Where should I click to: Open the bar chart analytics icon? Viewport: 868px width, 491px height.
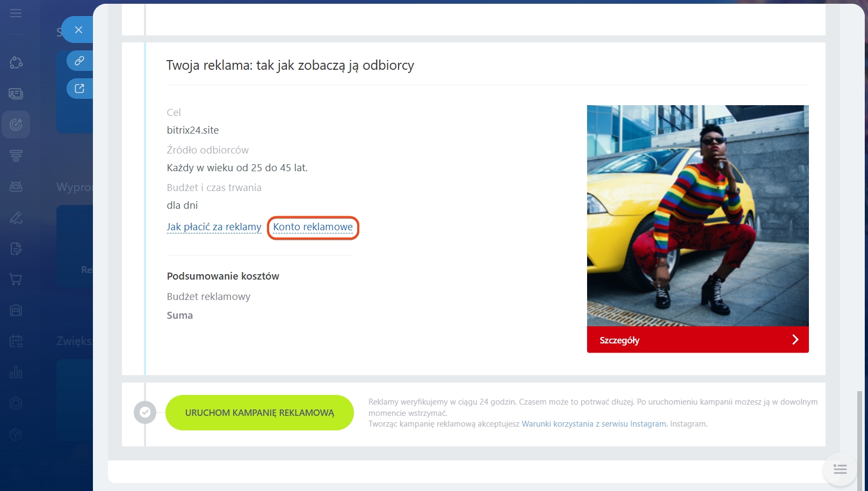tap(16, 372)
